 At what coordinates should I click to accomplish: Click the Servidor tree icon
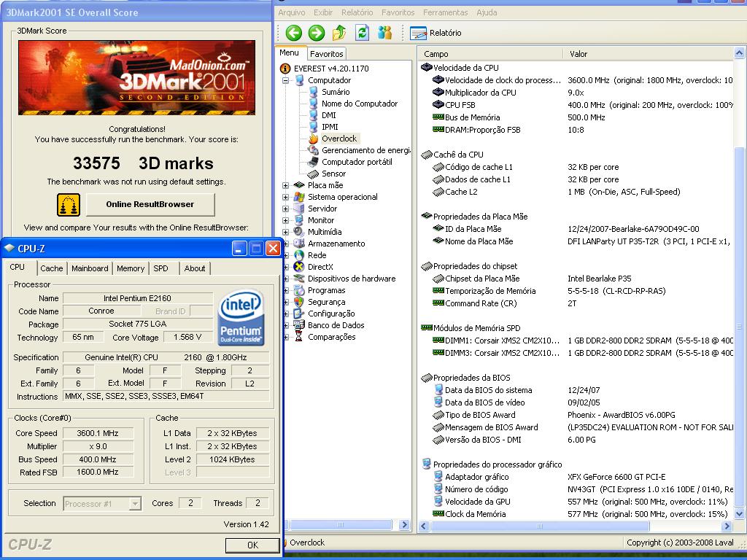click(x=299, y=209)
